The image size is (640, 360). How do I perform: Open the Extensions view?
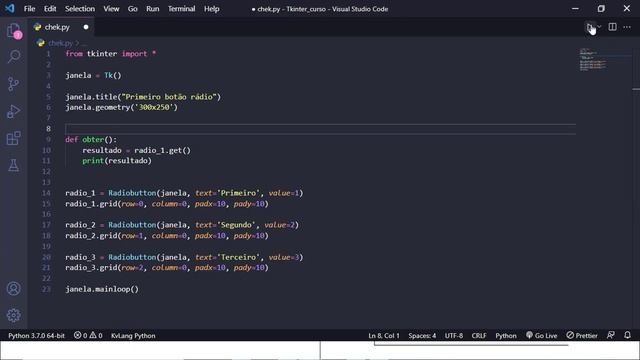[x=13, y=138]
